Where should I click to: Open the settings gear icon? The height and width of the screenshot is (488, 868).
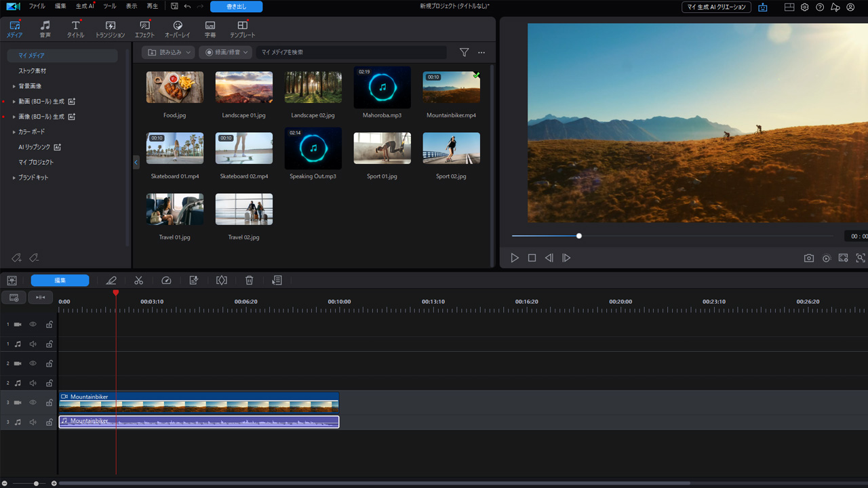804,7
